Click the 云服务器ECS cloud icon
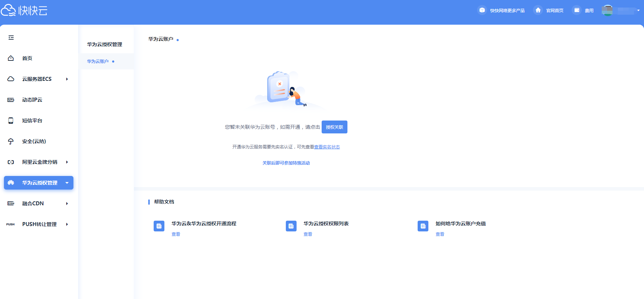This screenshot has height=299, width=644. pos(11,79)
